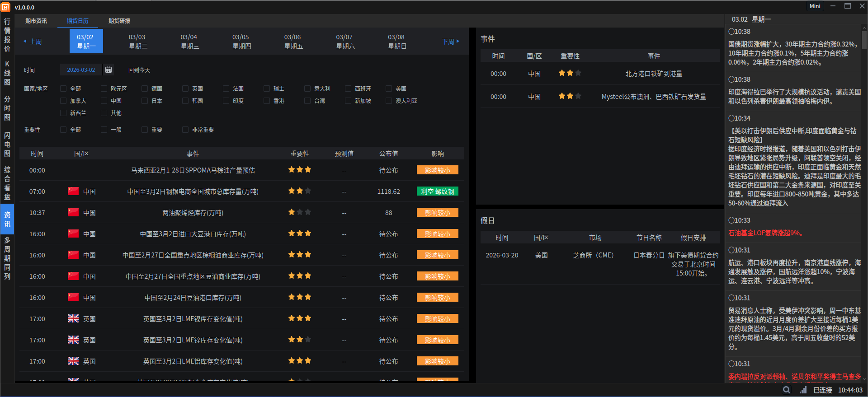Click star rating of 两油聚烯烃库存 row
Viewport: 868px width, 397px height.
point(299,212)
